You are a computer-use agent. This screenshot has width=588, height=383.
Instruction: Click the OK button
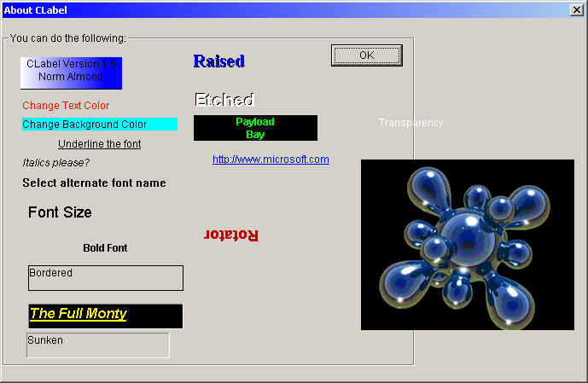pyautogui.click(x=366, y=55)
